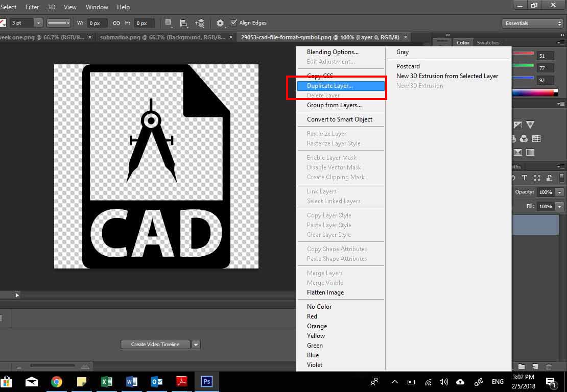Click the Color Lookup grid icon
Screen dimensions: 567x392
click(x=536, y=139)
